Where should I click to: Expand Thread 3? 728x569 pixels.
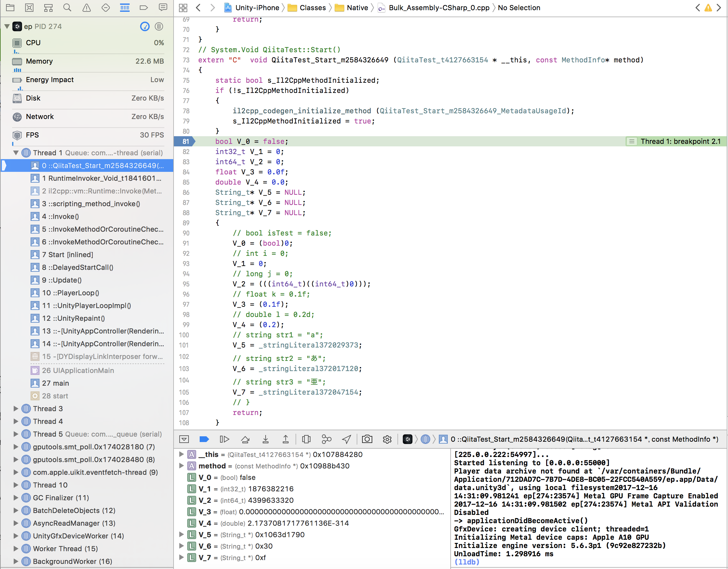pos(16,408)
